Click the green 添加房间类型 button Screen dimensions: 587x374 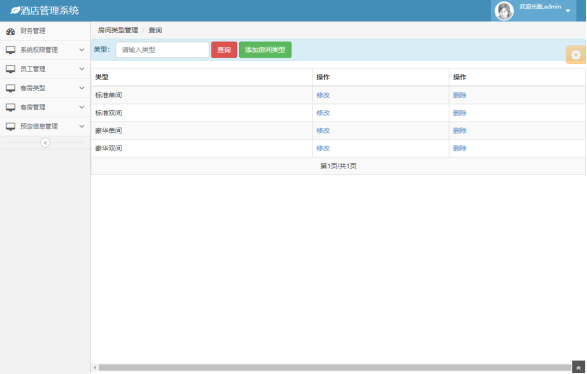(x=265, y=50)
